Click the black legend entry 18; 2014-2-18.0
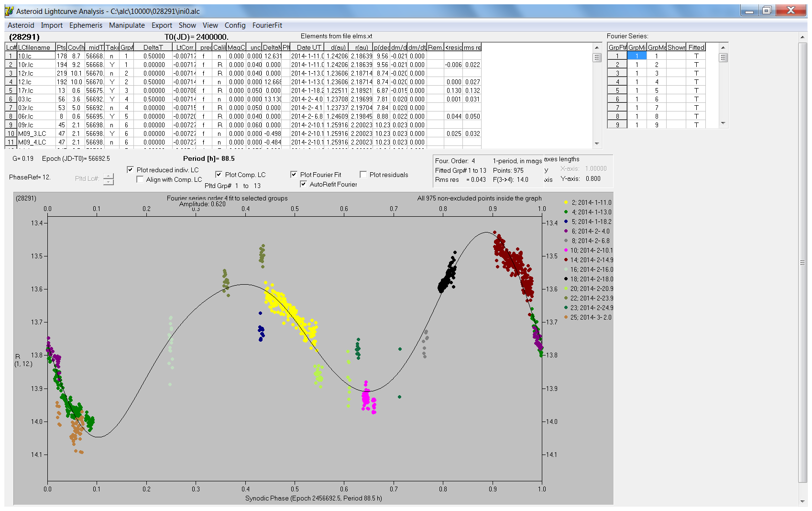Screen dimensions: 812x511 pos(588,279)
